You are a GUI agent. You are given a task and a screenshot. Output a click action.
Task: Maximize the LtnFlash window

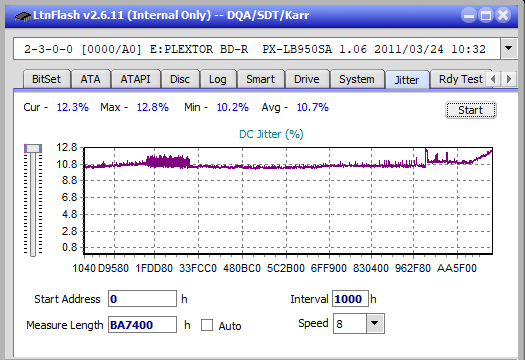[486, 15]
